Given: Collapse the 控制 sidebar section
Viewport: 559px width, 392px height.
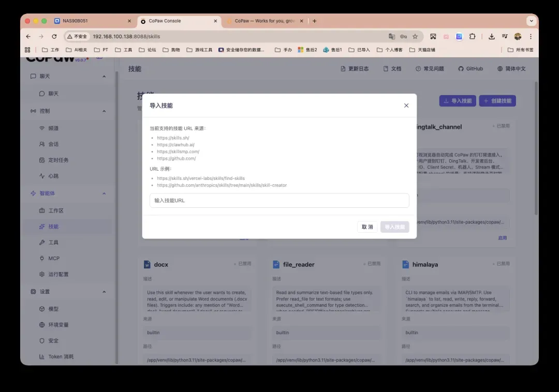Looking at the screenshot, I should click(x=104, y=111).
